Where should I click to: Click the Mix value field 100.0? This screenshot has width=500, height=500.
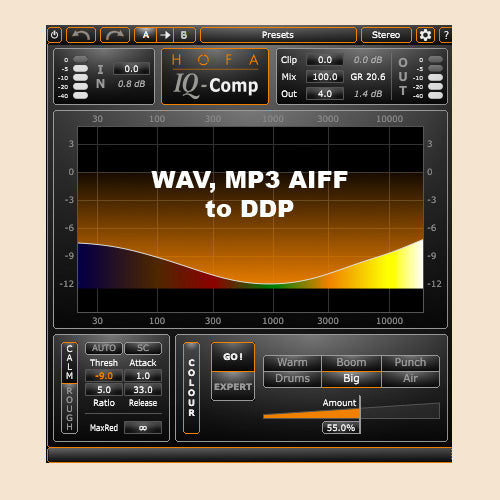tap(325, 77)
